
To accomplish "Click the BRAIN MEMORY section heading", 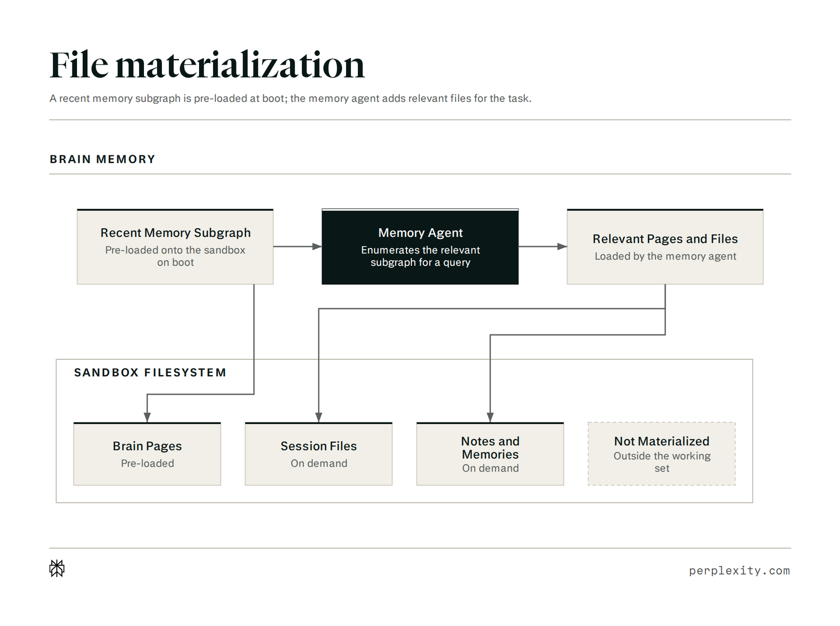I will 102,159.
